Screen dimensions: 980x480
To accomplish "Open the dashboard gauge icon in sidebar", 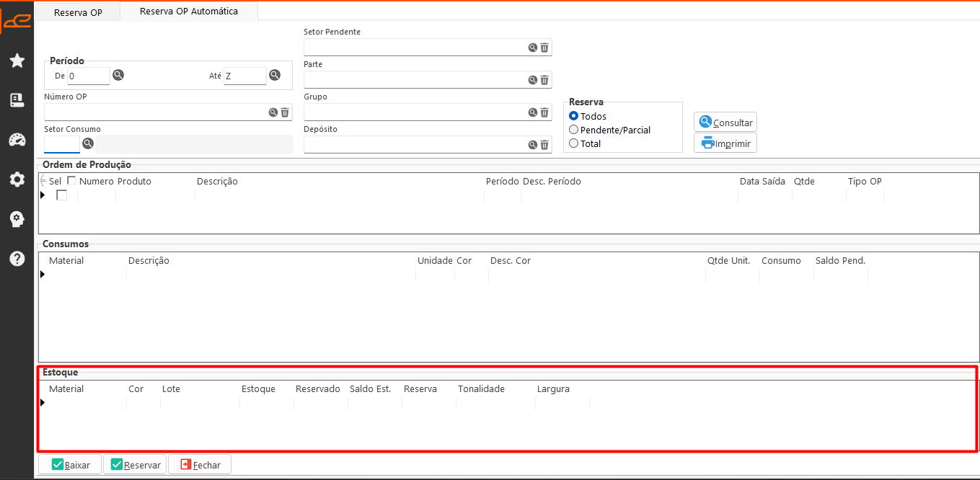I will [x=17, y=140].
